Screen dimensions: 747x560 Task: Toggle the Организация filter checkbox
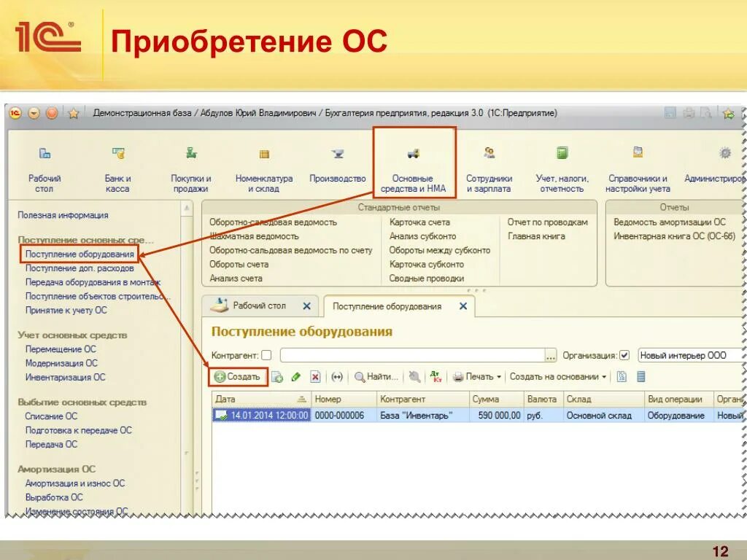pyautogui.click(x=624, y=355)
